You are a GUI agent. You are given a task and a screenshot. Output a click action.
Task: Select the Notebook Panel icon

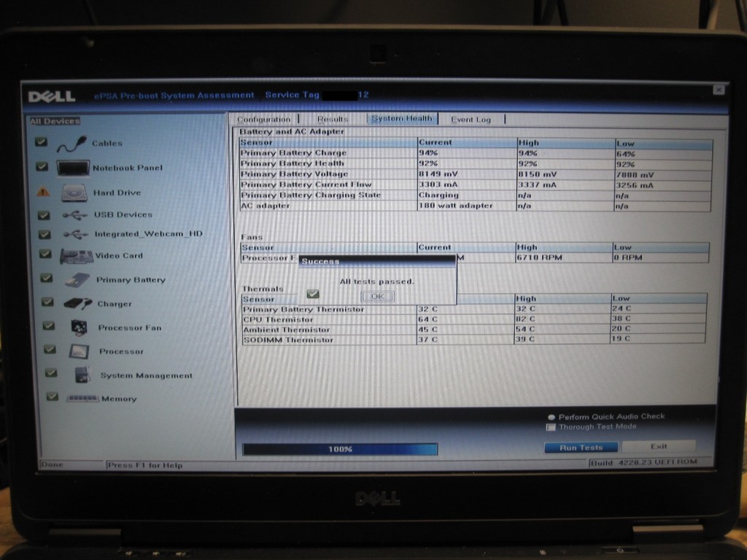tap(73, 168)
